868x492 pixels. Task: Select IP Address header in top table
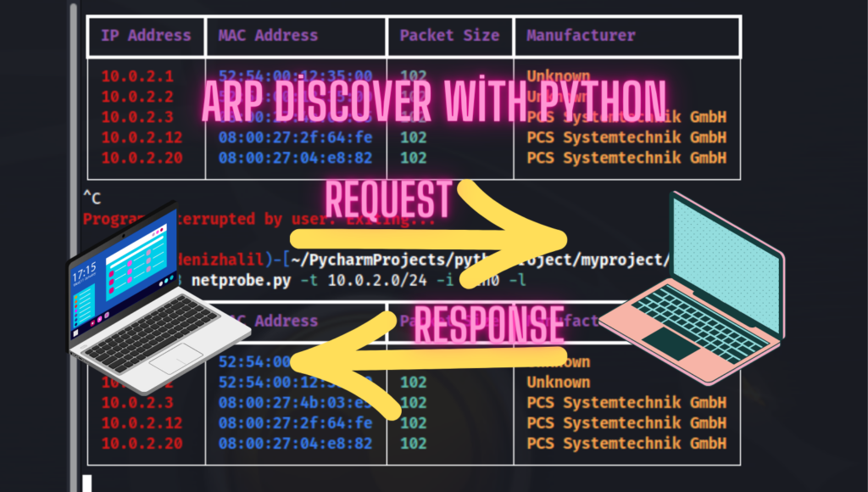[146, 36]
